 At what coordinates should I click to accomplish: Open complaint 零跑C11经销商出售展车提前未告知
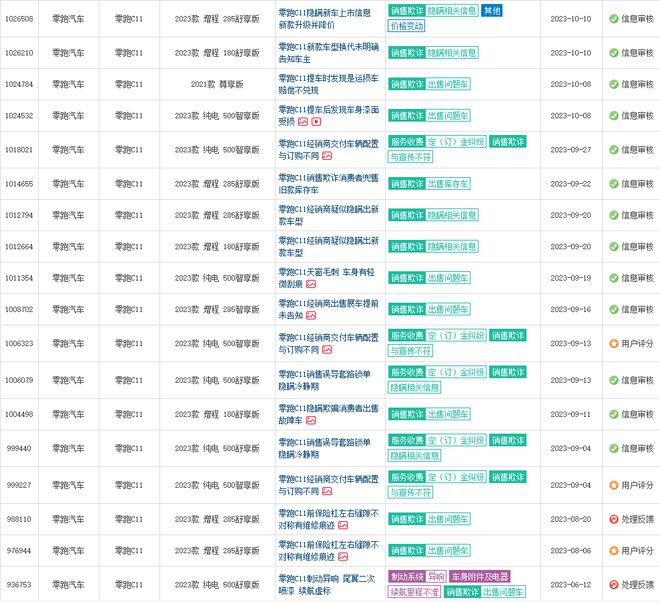328,309
